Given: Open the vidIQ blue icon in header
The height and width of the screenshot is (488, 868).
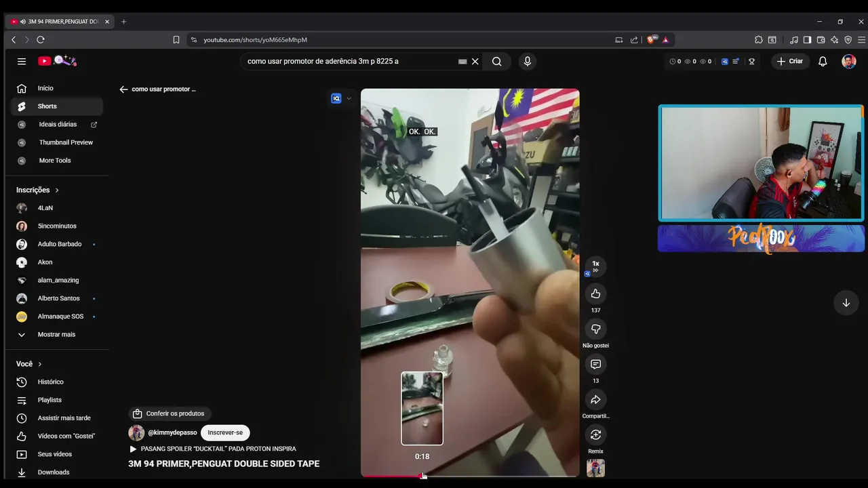Looking at the screenshot, I should tap(724, 61).
